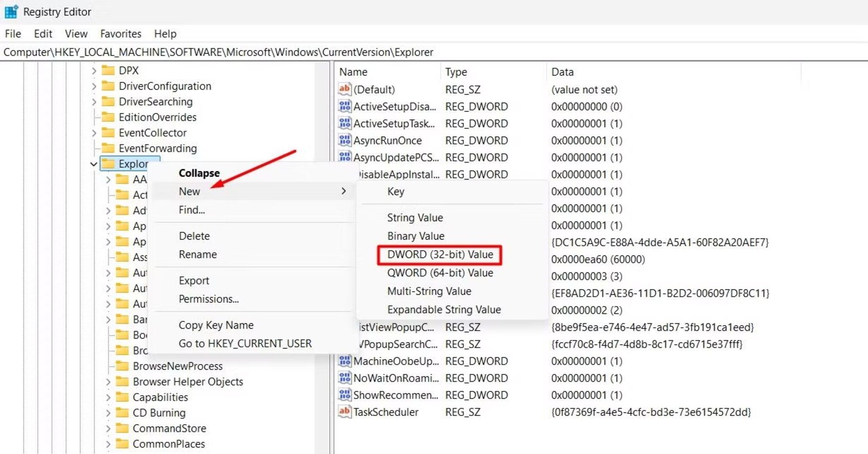
Task: Choose Permissions... in the context menu
Action: click(x=208, y=299)
